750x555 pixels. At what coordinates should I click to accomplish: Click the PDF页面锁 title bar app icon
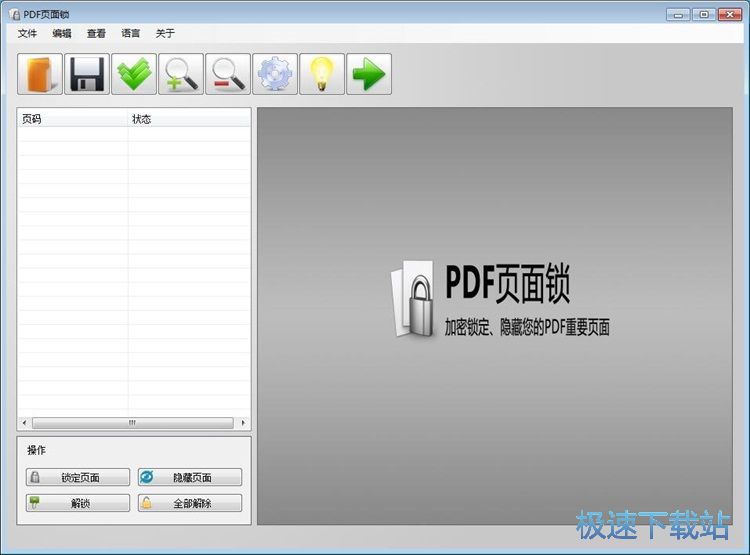15,14
